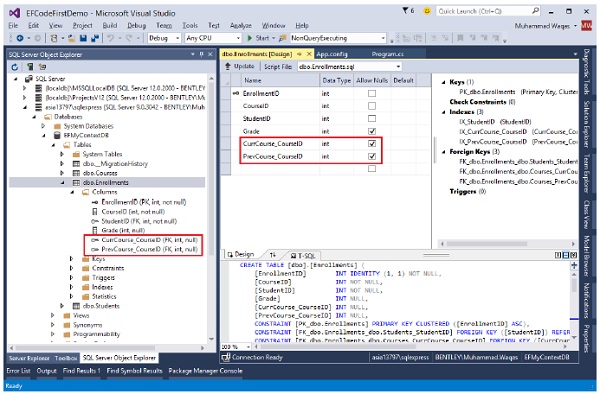Expand the dbo.Students table node
This screenshot has width=600, height=394.
[x=62, y=306]
